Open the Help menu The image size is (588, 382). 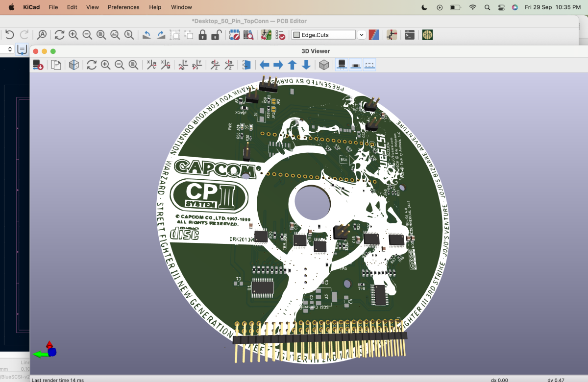click(x=155, y=7)
